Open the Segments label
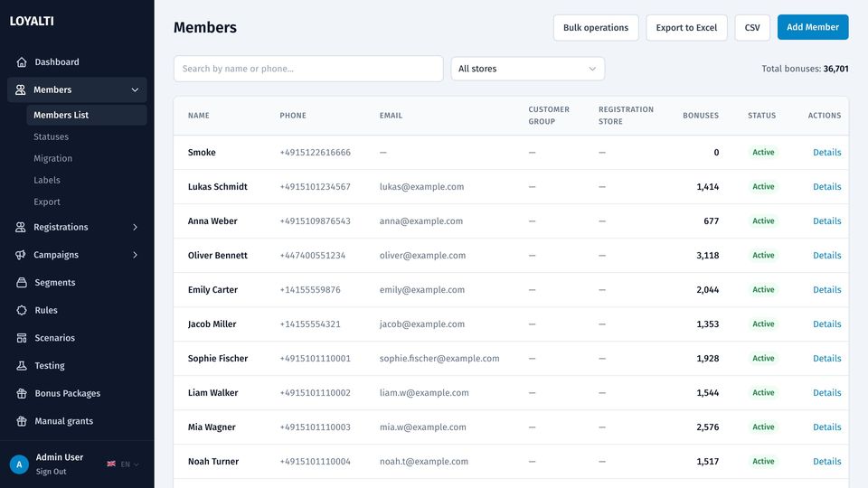 coord(55,282)
